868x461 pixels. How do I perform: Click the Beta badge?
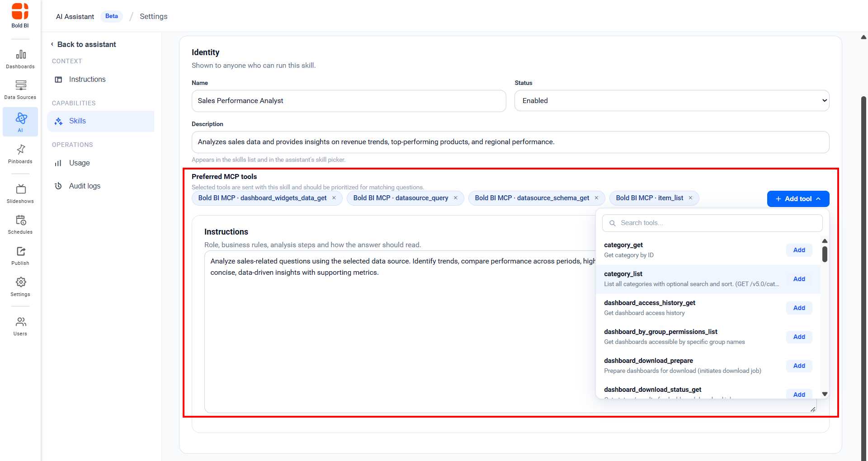[x=111, y=16]
